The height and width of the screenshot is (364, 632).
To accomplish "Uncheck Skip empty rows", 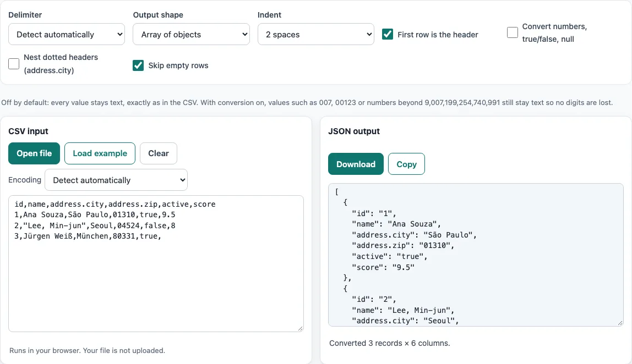I will tap(138, 65).
